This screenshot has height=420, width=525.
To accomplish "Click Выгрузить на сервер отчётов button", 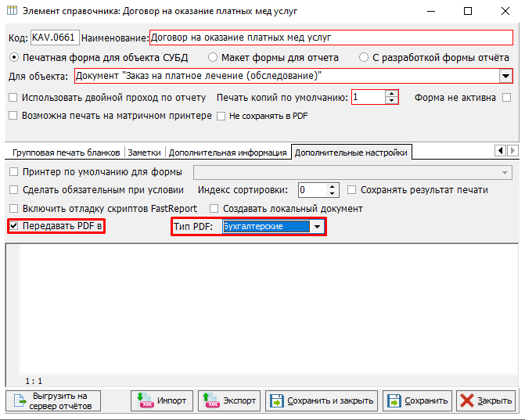I will click(53, 400).
